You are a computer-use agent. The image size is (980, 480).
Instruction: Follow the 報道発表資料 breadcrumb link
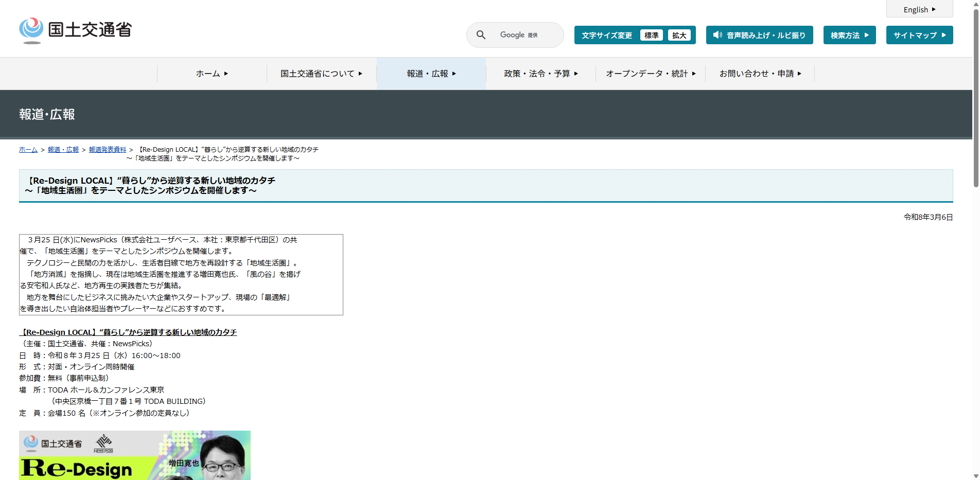pyautogui.click(x=107, y=149)
